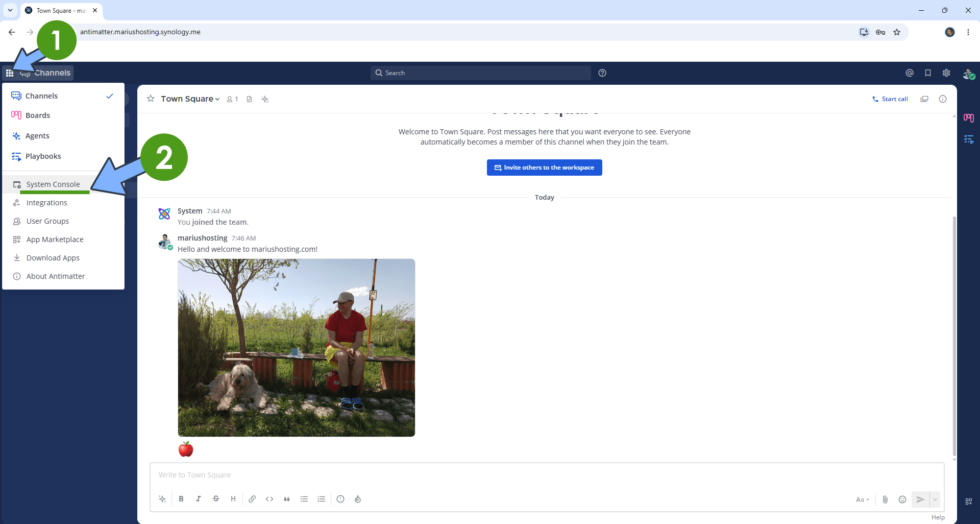Expand the Town Square channel dropdown
Image resolution: width=980 pixels, height=524 pixels.
[190, 99]
